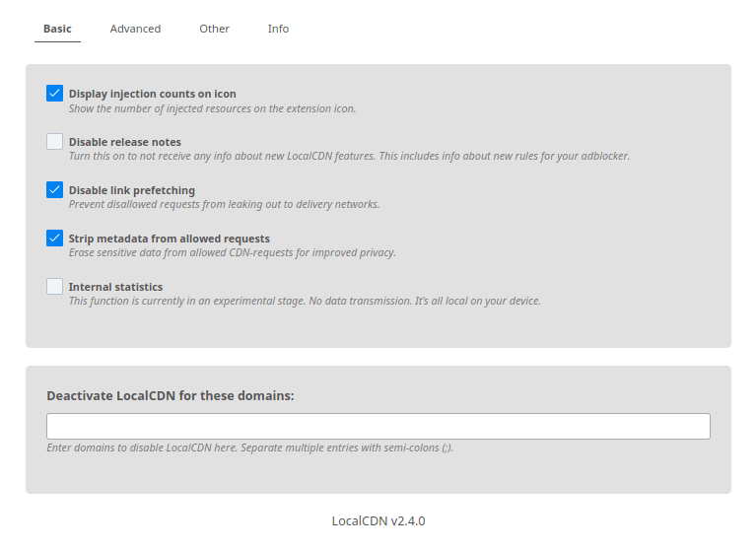The image size is (756, 550).
Task: Click the 'Disable release notes' label
Action: (125, 142)
